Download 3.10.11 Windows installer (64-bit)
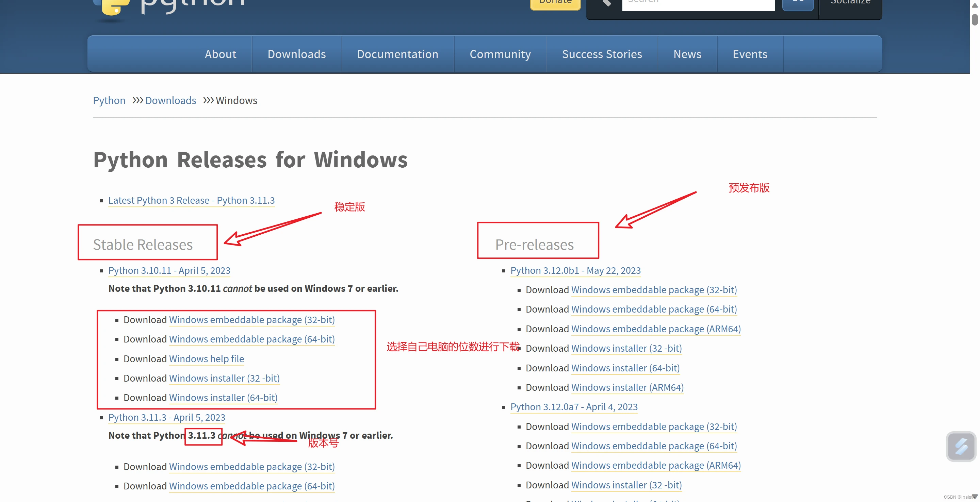Viewport: 980px width, 502px height. click(223, 398)
